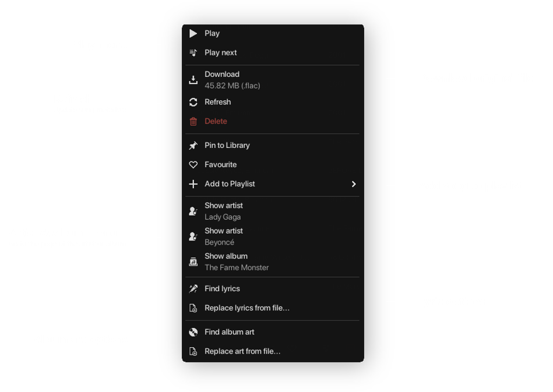
Task: Click the plus icon for Add to Playlist
Action: point(193,184)
